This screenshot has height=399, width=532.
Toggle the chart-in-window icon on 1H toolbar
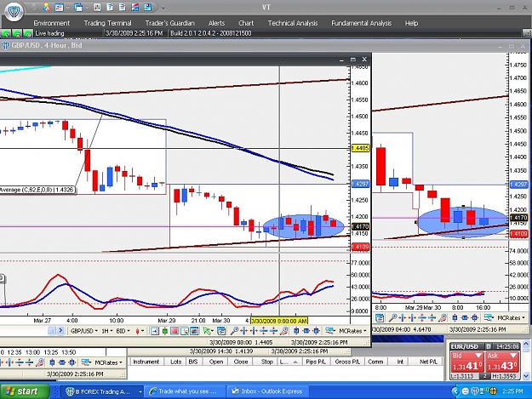click(x=194, y=331)
